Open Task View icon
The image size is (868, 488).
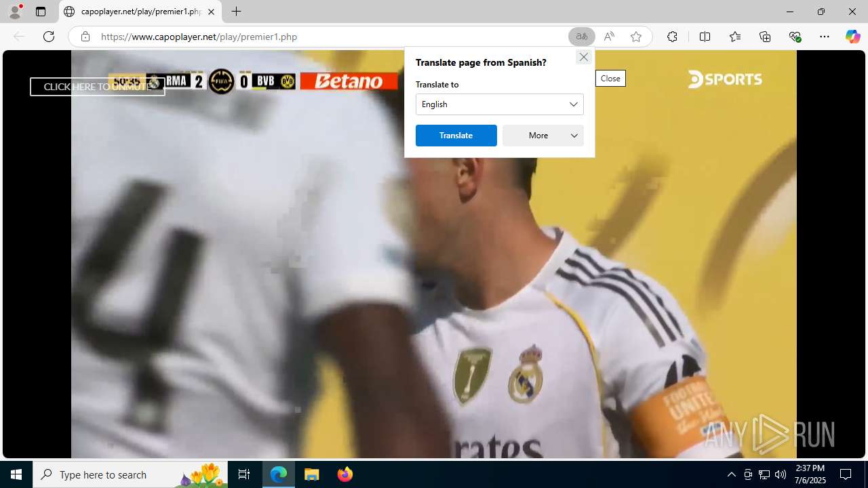[x=244, y=474]
